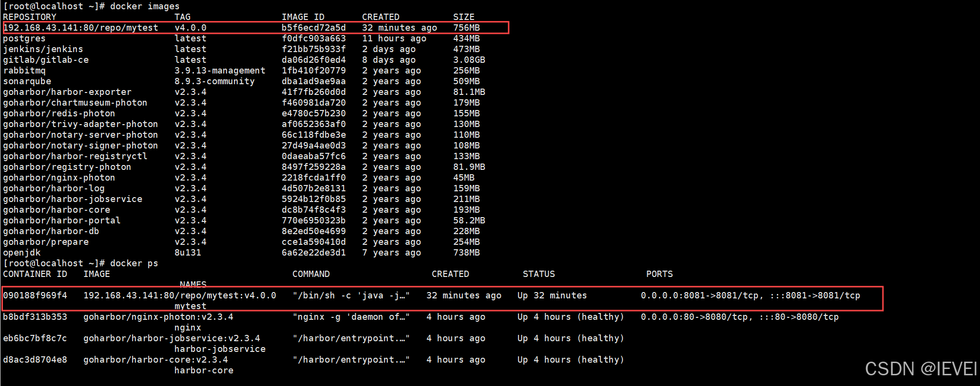Click goharbor/nginx-photon repository name in images list

click(59, 178)
